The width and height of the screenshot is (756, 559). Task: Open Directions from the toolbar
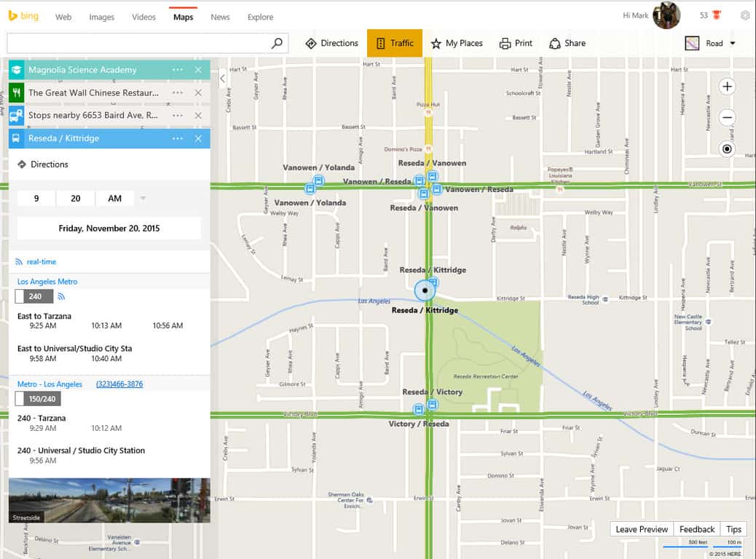point(331,44)
